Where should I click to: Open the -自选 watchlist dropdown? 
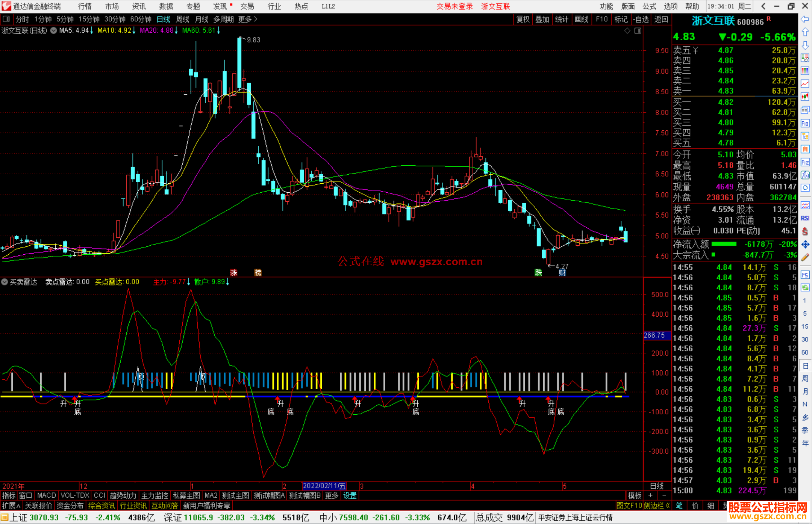click(x=641, y=19)
